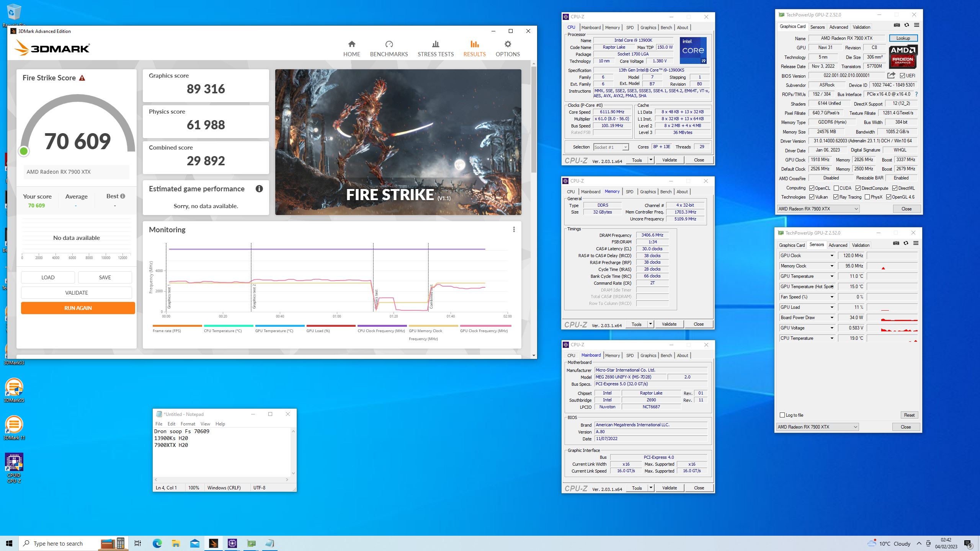Open the CPUID CPU-Z desktop shortcut
Screen dimensions: 980x551
(x=14, y=468)
